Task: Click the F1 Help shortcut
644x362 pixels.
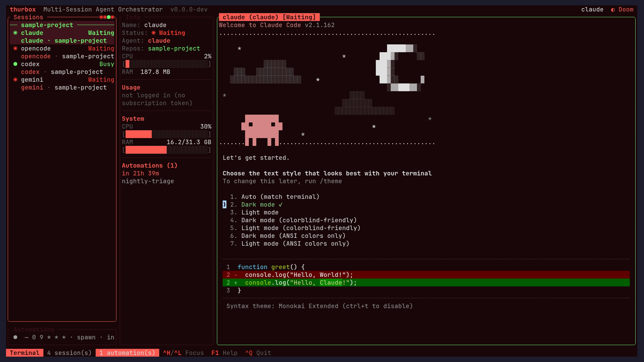Action: click(224, 353)
